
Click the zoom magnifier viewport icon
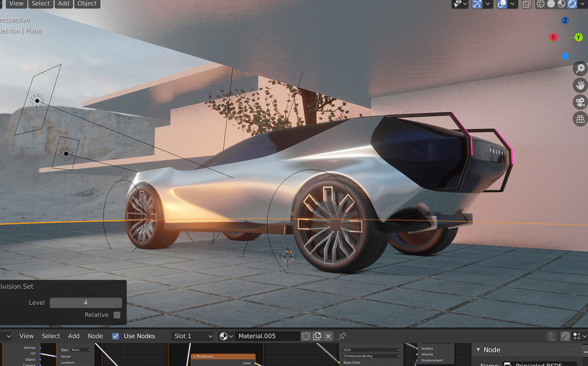click(x=580, y=68)
